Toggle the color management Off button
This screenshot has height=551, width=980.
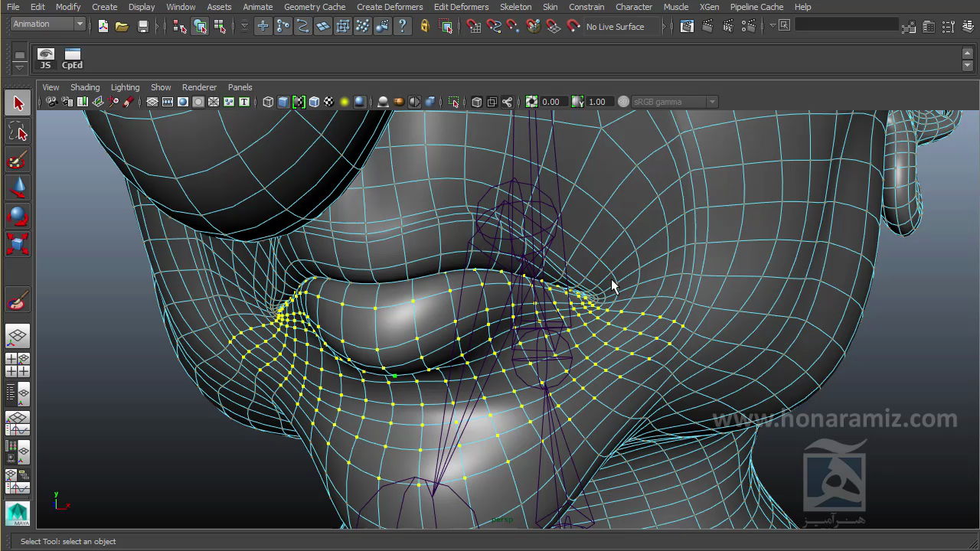pyautogui.click(x=623, y=102)
